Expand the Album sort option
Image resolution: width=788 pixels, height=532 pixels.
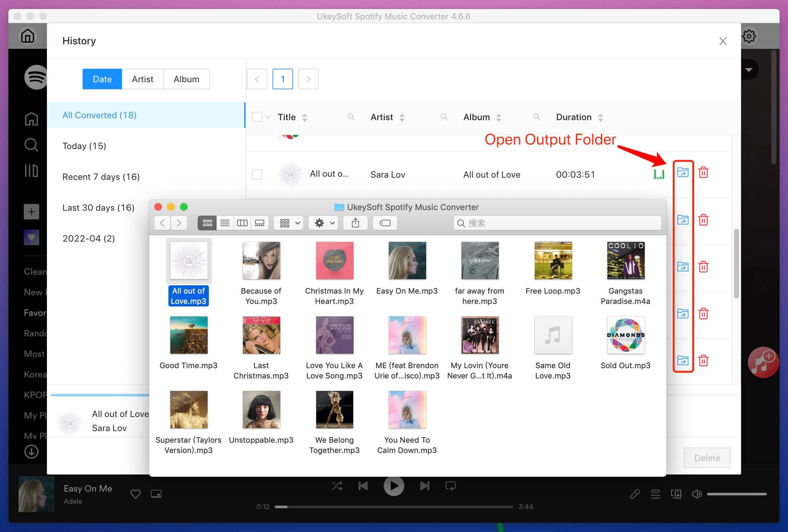click(499, 117)
